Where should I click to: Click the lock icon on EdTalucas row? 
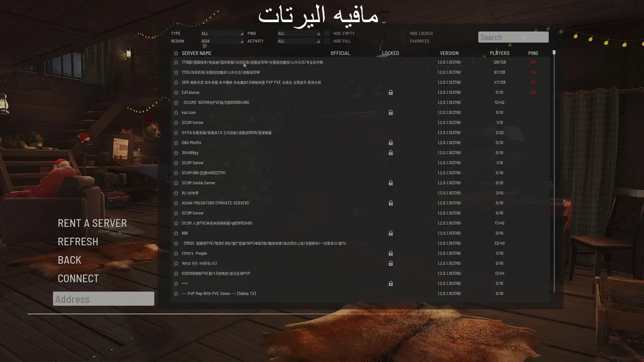(x=390, y=93)
